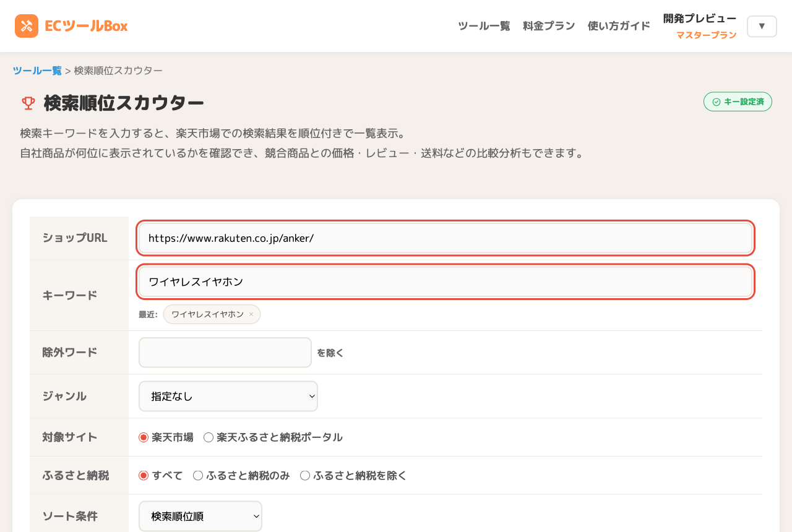This screenshot has height=532, width=792.
Task: Select the ふるさと納税を除く option
Action: (305, 476)
